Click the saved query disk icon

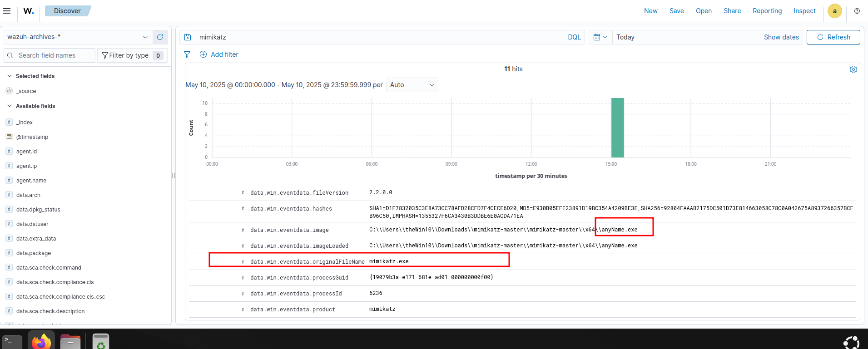(188, 37)
